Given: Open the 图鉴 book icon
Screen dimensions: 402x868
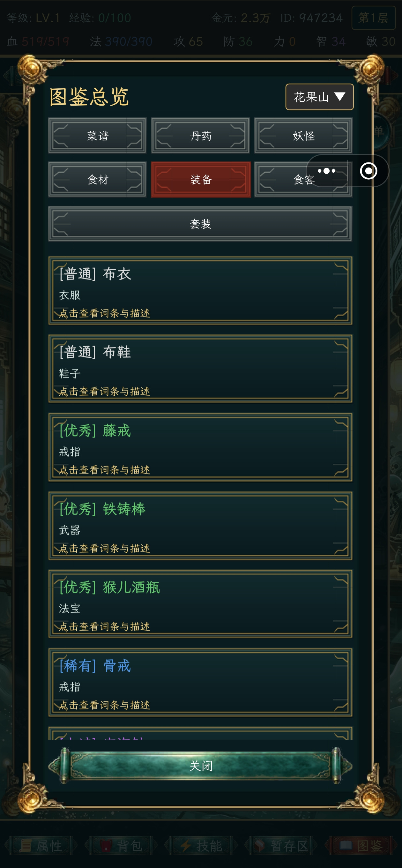Looking at the screenshot, I should tap(346, 845).
